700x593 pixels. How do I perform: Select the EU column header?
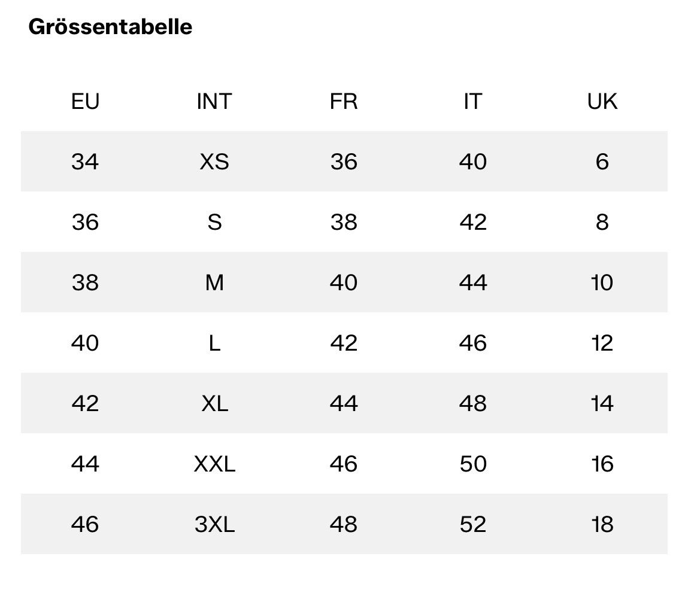coord(85,101)
